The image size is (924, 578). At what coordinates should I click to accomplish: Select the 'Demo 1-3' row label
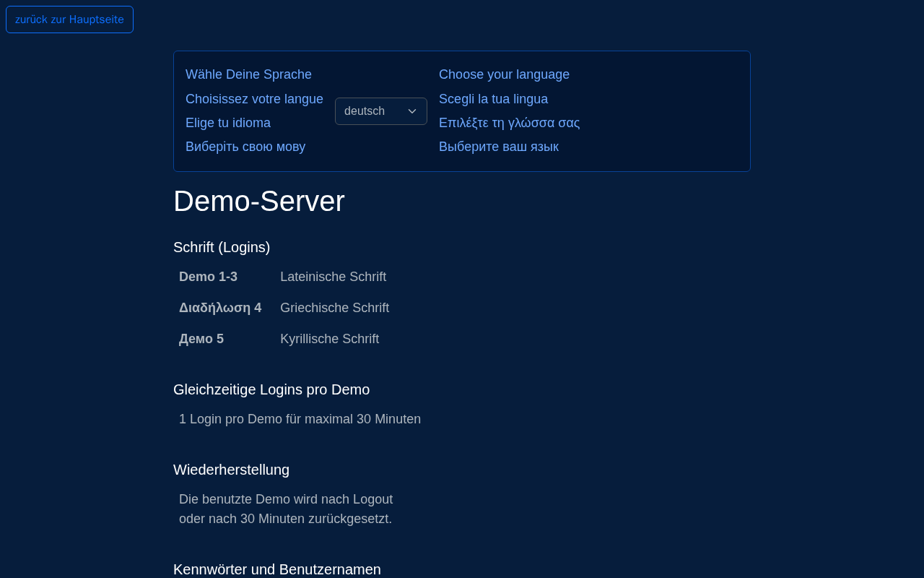(x=208, y=277)
